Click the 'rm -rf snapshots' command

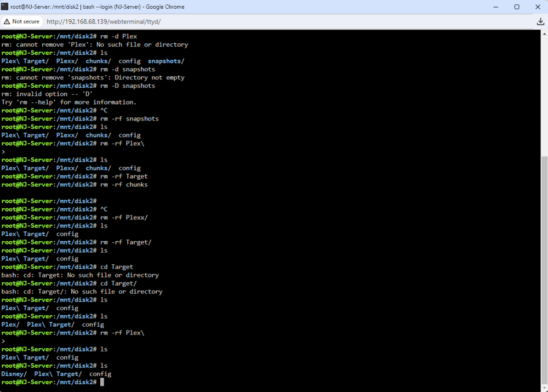[x=129, y=119]
